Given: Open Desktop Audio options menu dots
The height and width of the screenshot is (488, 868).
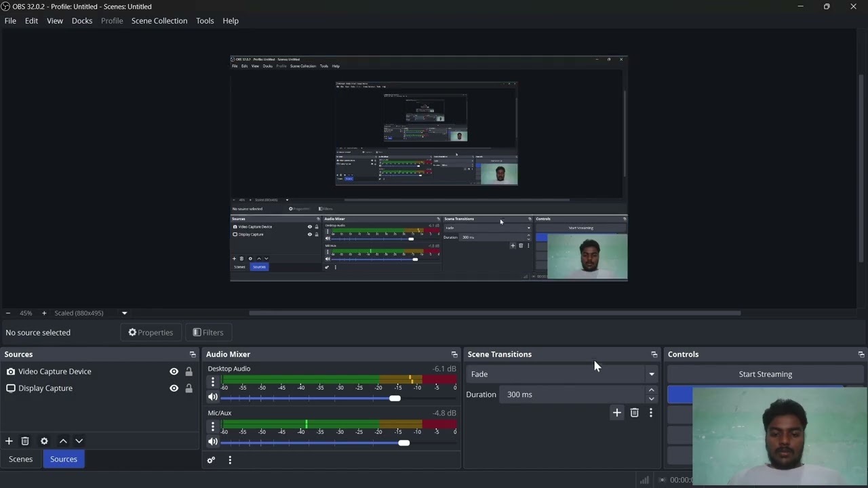Looking at the screenshot, I should (213, 382).
